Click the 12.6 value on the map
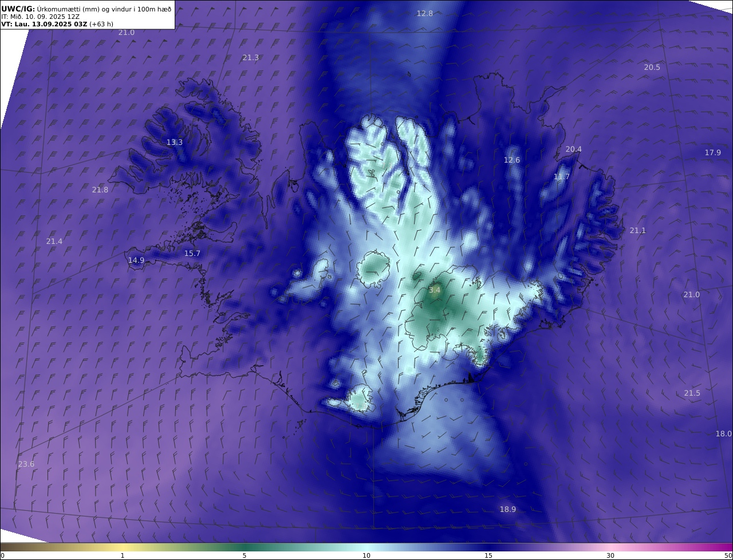The height and width of the screenshot is (560, 733). (x=512, y=160)
